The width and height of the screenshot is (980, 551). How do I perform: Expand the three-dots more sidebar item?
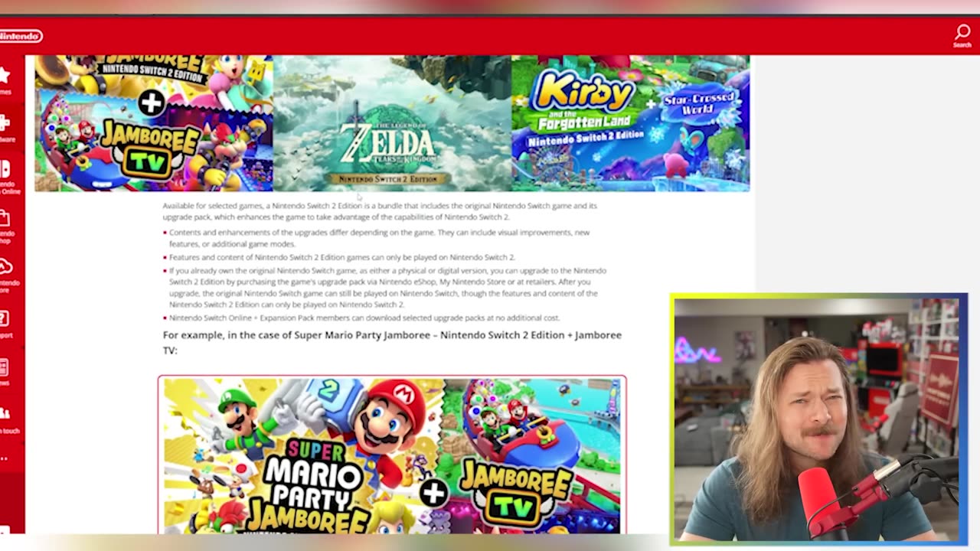click(4, 459)
